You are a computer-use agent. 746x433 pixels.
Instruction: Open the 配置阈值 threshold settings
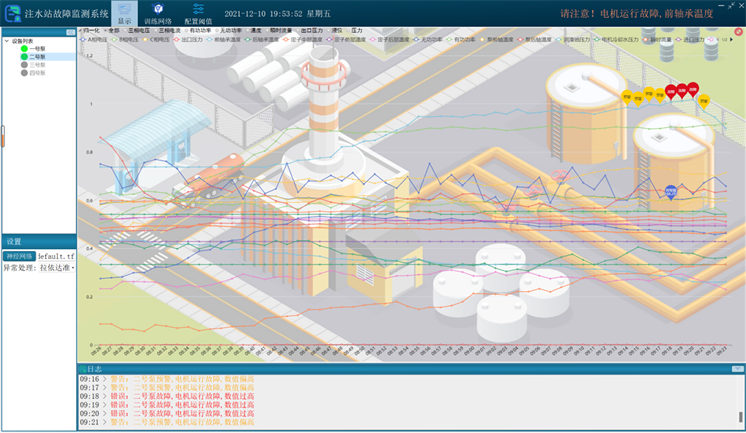coord(198,12)
